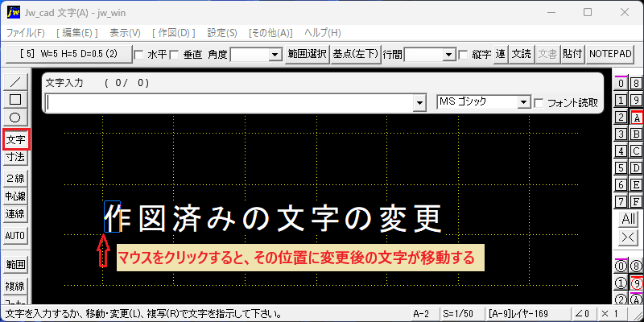Viewport: 644px width, 322px height.
Task: Click square layer button 9
Action: click(636, 101)
